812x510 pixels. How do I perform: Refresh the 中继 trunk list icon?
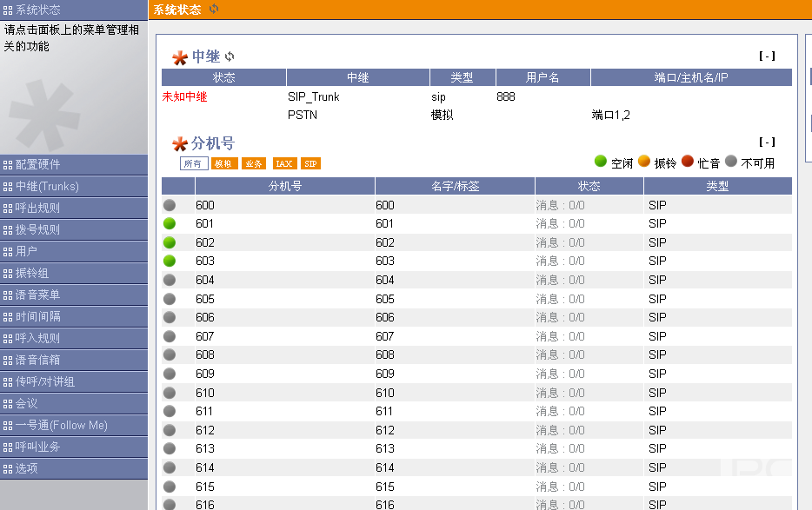[x=230, y=56]
